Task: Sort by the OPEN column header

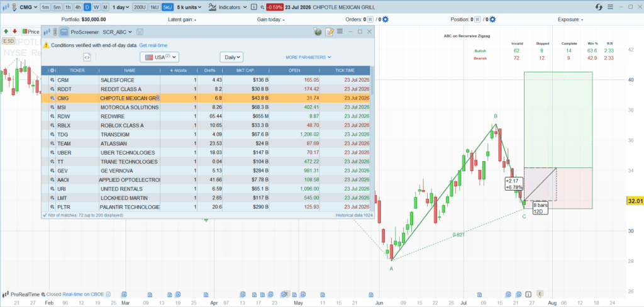Action: pos(294,70)
